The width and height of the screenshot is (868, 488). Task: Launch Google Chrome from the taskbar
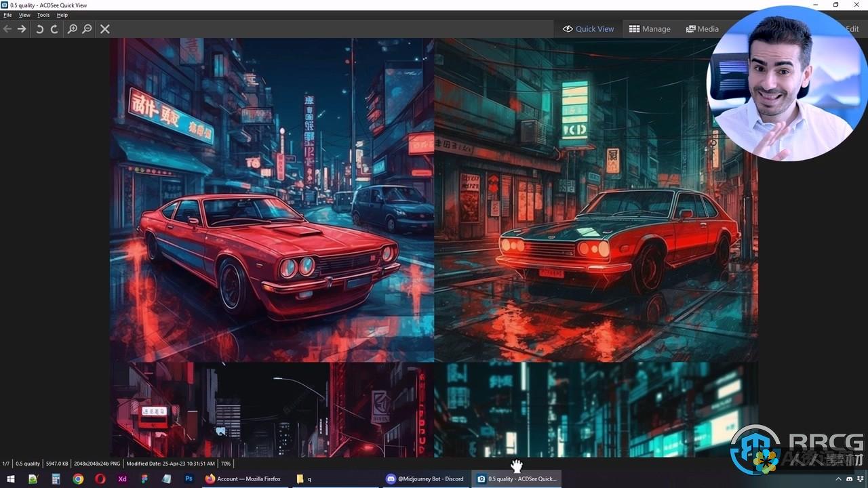tap(78, 479)
